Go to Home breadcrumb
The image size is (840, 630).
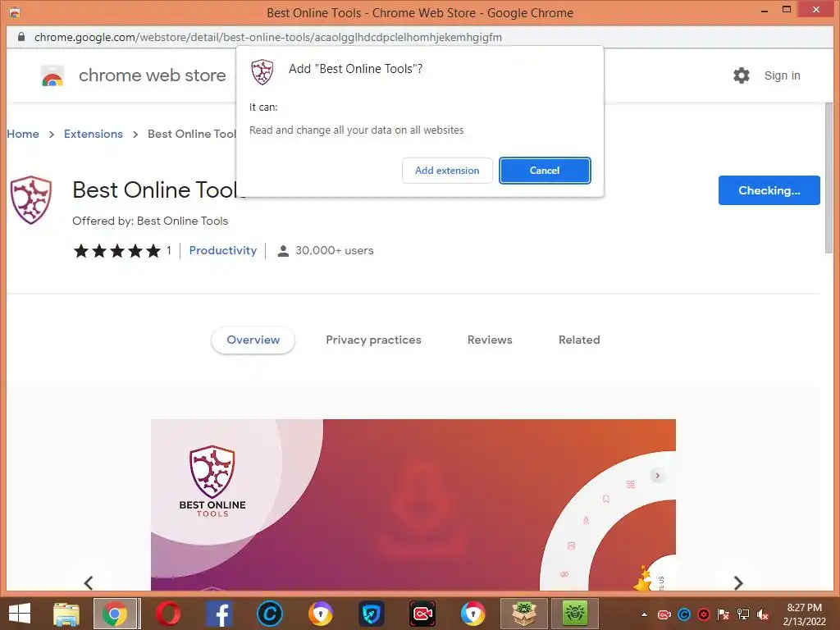click(23, 134)
